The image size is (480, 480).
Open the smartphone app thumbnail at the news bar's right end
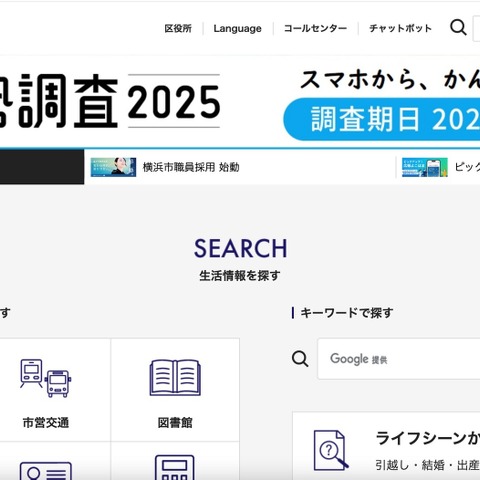click(425, 167)
